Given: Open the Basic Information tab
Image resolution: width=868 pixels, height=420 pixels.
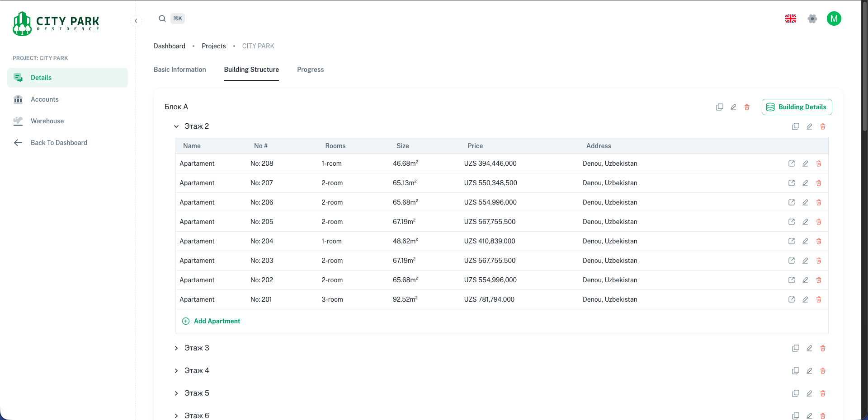Looking at the screenshot, I should [x=179, y=70].
